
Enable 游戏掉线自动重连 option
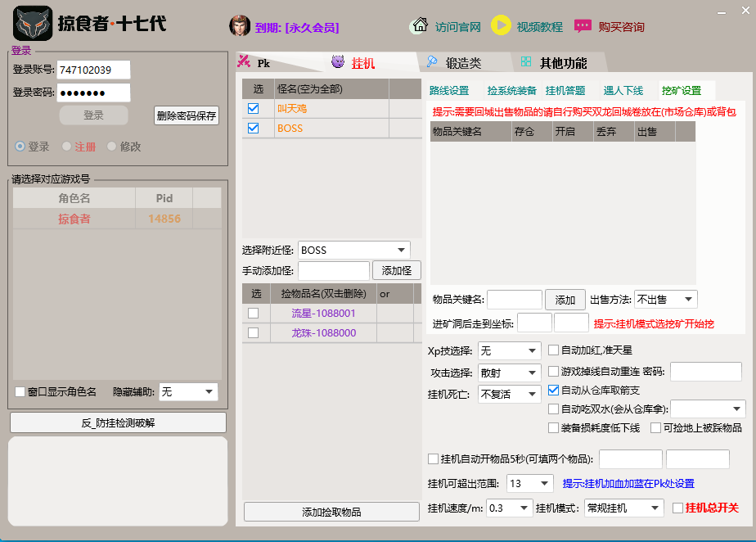(x=553, y=372)
